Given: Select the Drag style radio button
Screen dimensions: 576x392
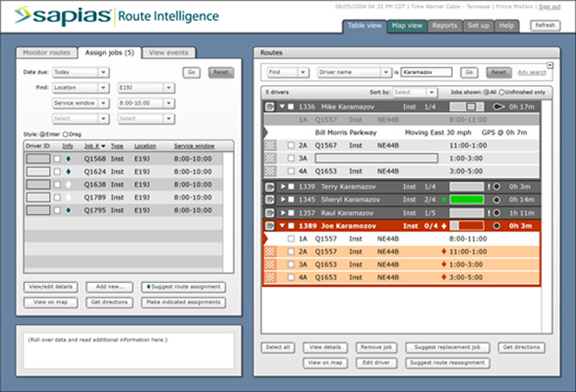Looking at the screenshot, I should 65,134.
